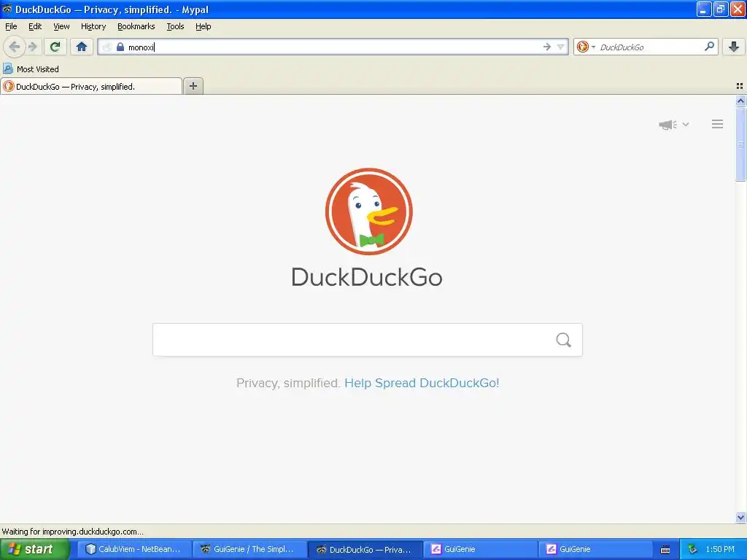Switch to CalubViem NetBeans taskbar window
The height and width of the screenshot is (560, 747).
pyautogui.click(x=134, y=549)
